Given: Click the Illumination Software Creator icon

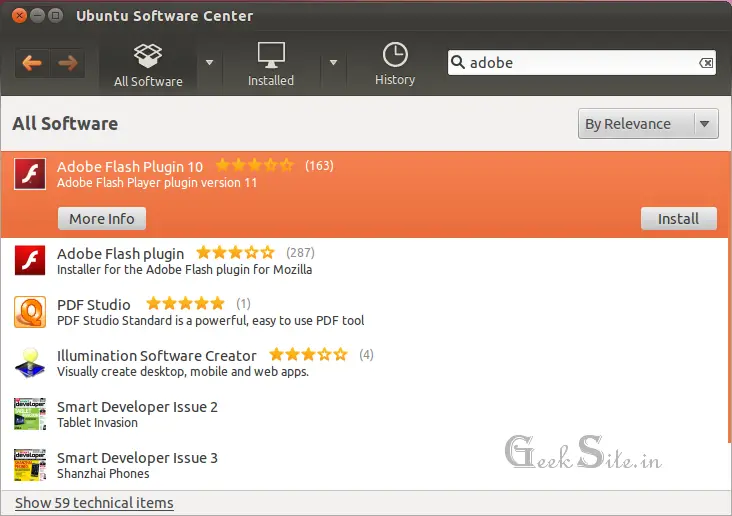Looking at the screenshot, I should click(x=30, y=363).
